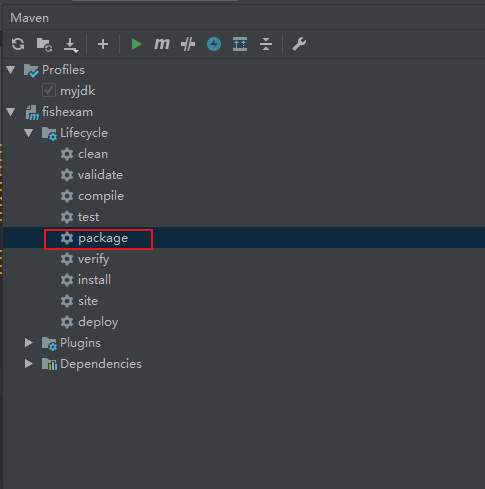Reload all Maven projects

coord(18,44)
